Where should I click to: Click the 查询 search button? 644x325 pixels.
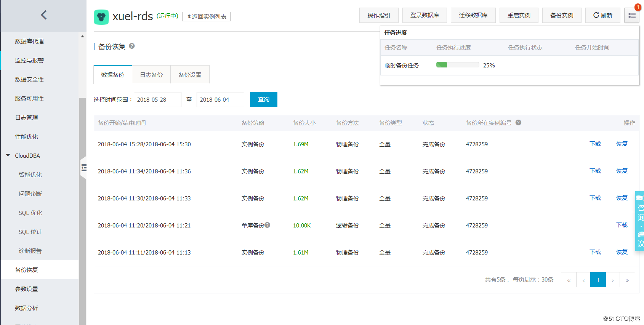click(264, 99)
